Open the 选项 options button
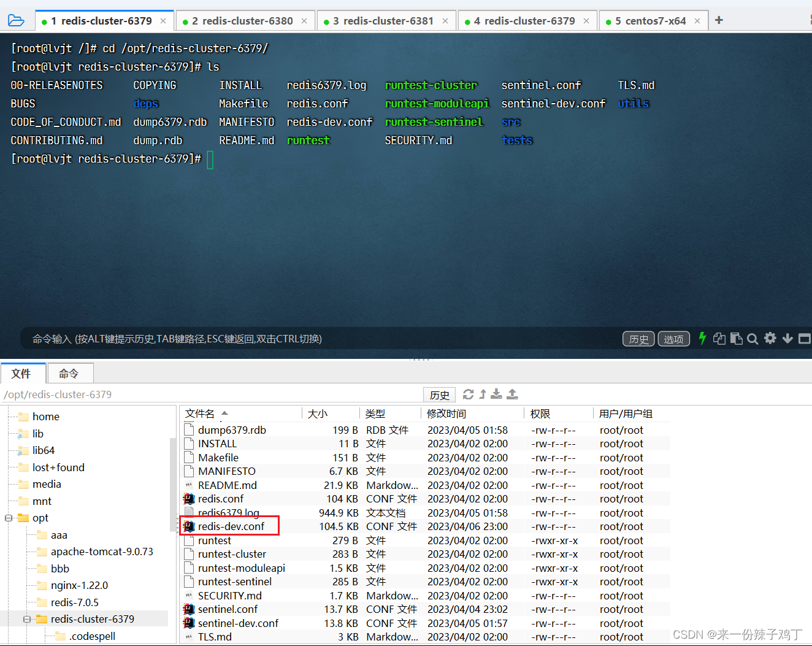 coord(673,339)
